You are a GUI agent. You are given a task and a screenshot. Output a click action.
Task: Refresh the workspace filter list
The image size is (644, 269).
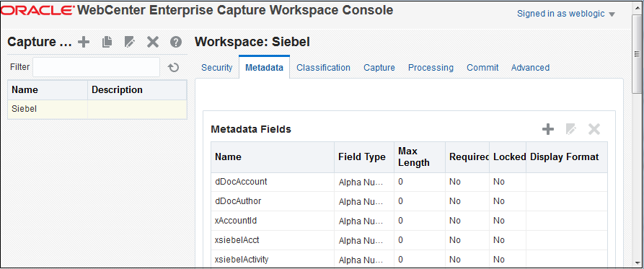(x=174, y=67)
